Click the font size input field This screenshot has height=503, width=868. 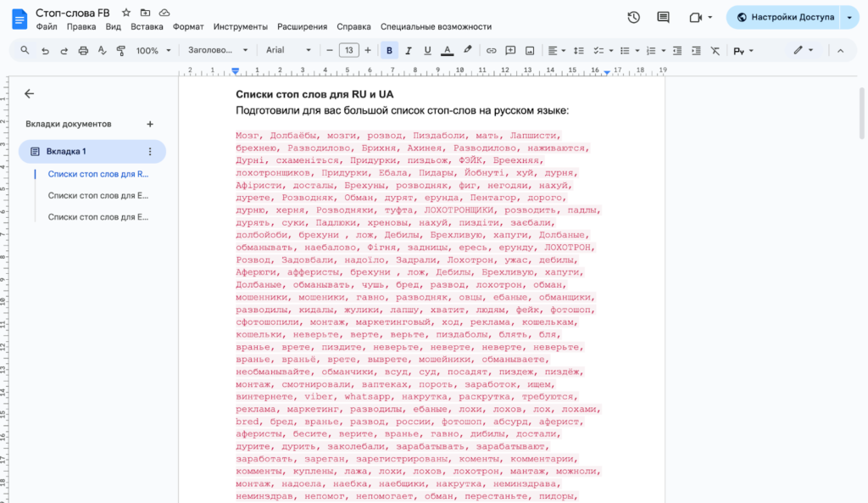(x=348, y=51)
